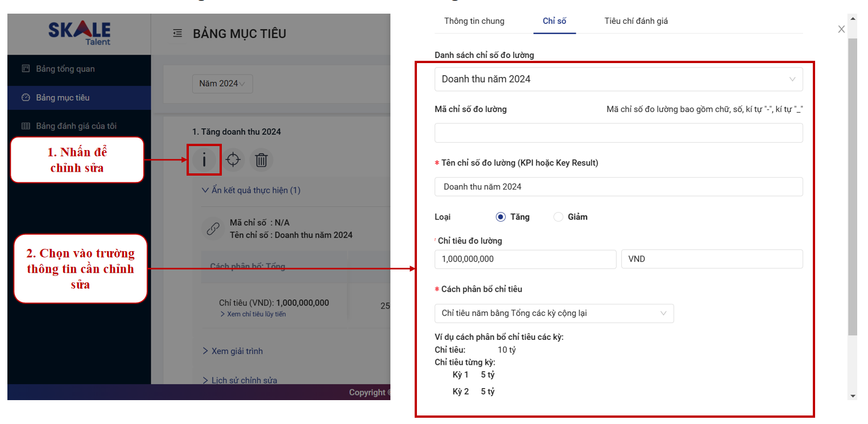Select the Giảm radio button

point(558,217)
